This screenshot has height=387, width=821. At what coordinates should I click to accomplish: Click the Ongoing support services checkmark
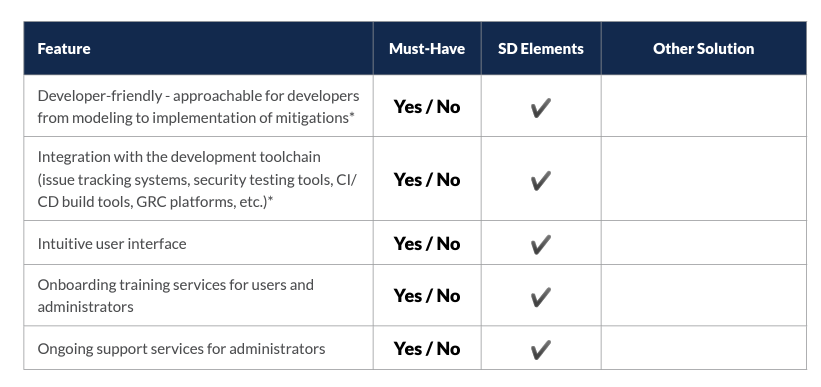[541, 350]
